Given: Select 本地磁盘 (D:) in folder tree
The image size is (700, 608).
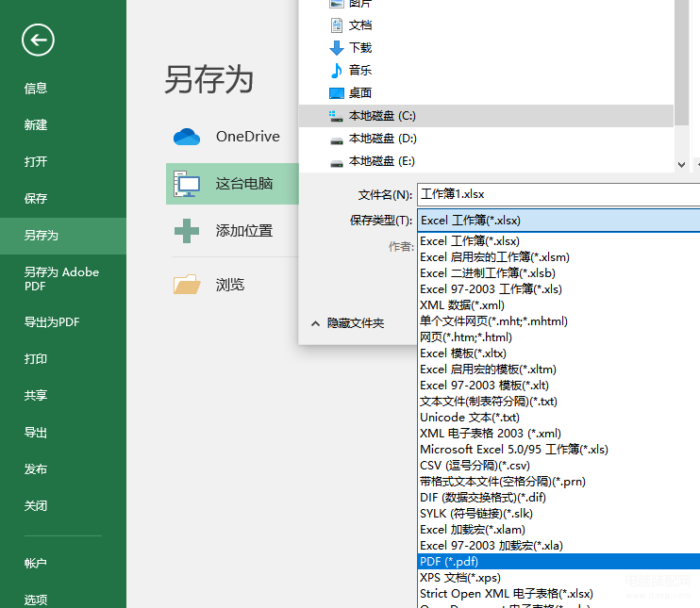Looking at the screenshot, I should click(486, 139).
